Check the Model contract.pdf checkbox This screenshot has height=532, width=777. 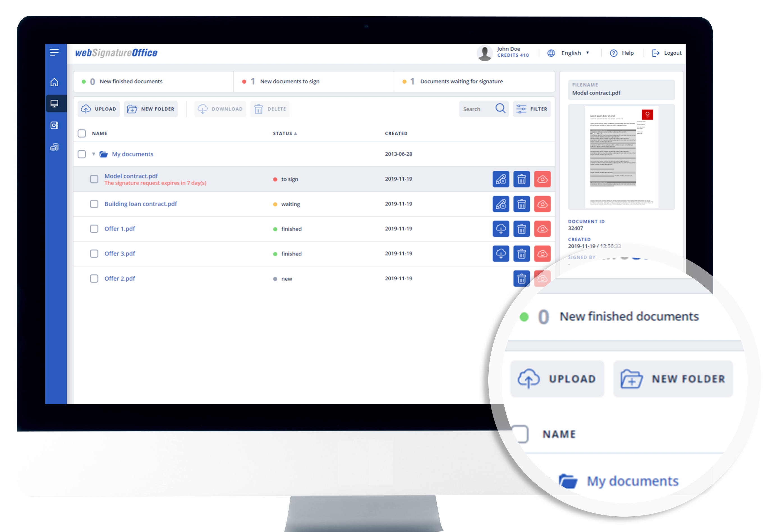pos(94,179)
